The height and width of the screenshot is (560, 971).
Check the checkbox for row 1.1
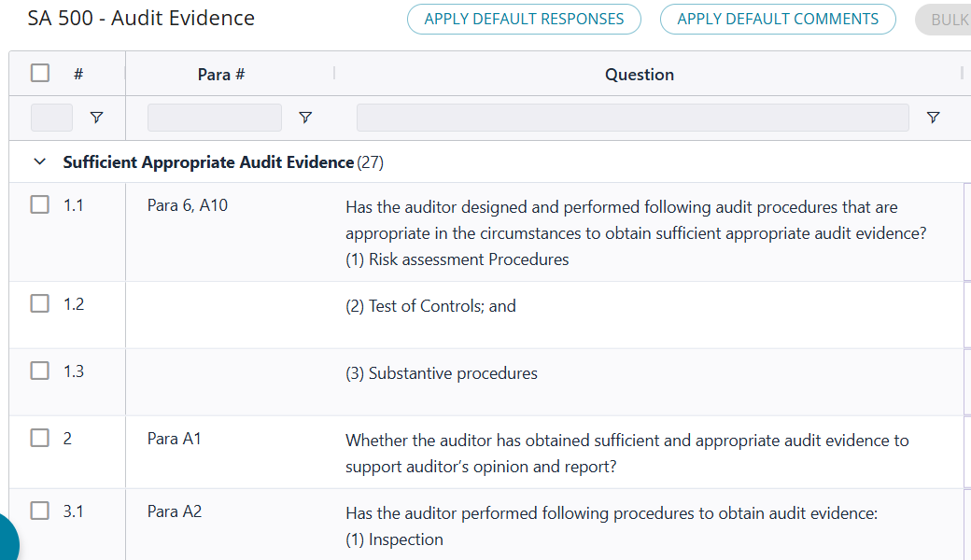(40, 204)
